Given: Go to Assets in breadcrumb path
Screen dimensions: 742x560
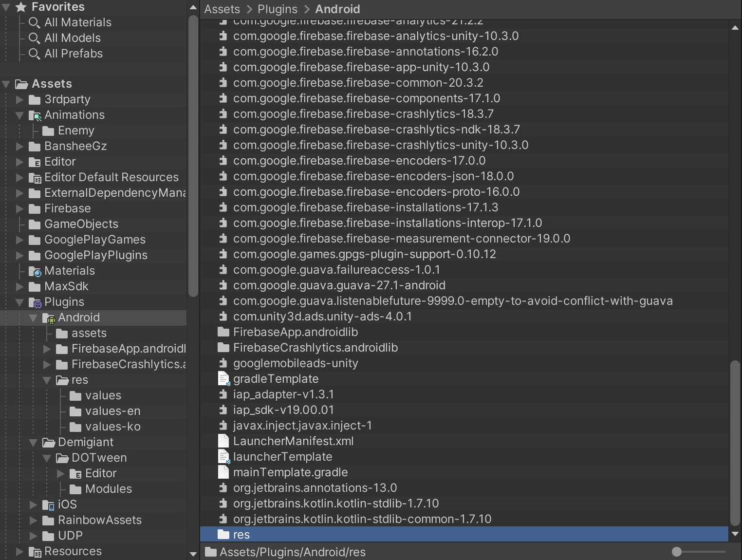Looking at the screenshot, I should 222,9.
